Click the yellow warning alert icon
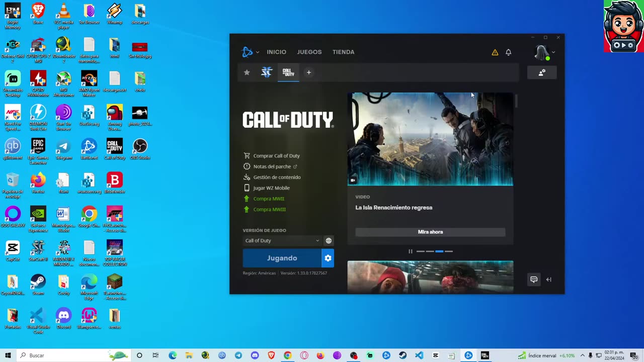The width and height of the screenshot is (644, 362). (495, 52)
